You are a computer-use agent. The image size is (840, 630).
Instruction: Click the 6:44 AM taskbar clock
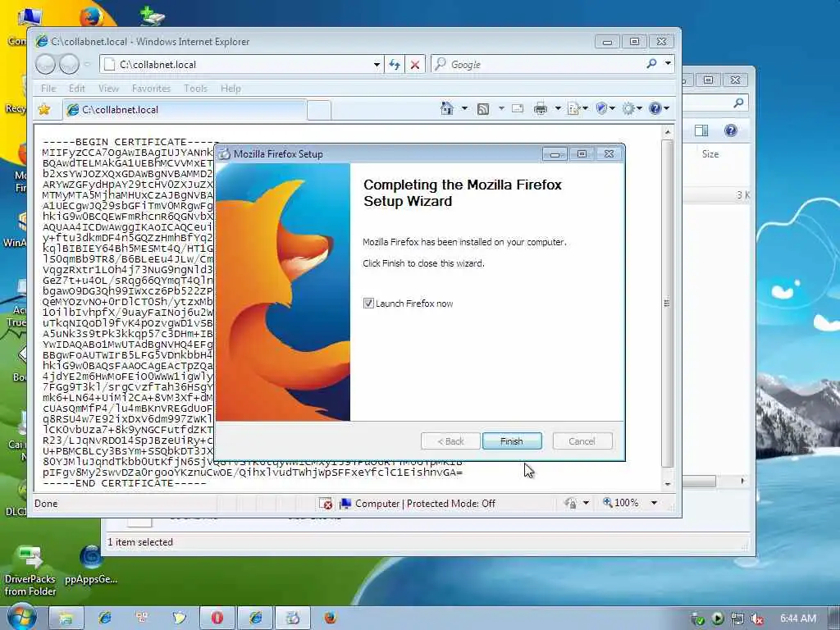pos(797,619)
